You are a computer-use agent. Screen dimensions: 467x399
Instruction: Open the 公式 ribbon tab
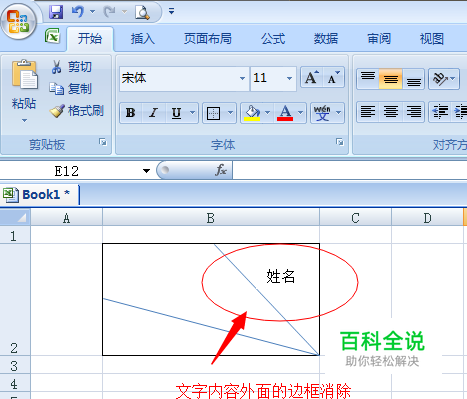273,39
